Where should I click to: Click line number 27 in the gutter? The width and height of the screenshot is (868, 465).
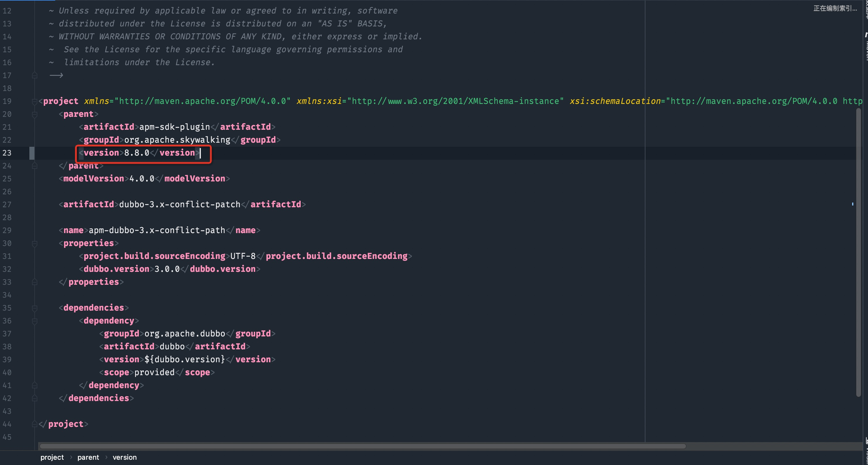7,205
